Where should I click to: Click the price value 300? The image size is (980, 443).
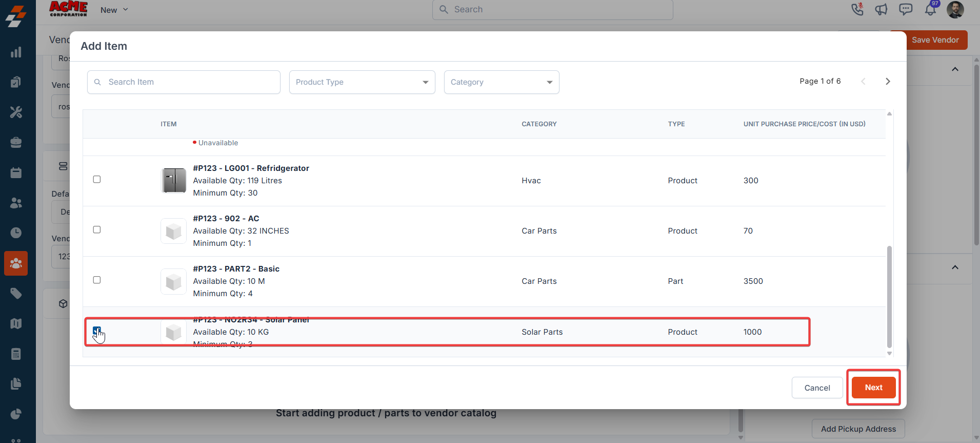[751, 181]
